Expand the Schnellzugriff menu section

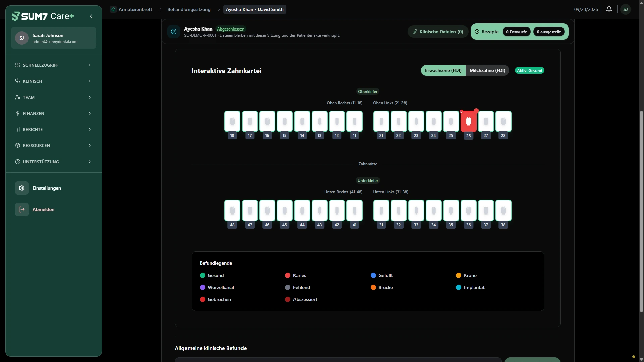point(54,65)
